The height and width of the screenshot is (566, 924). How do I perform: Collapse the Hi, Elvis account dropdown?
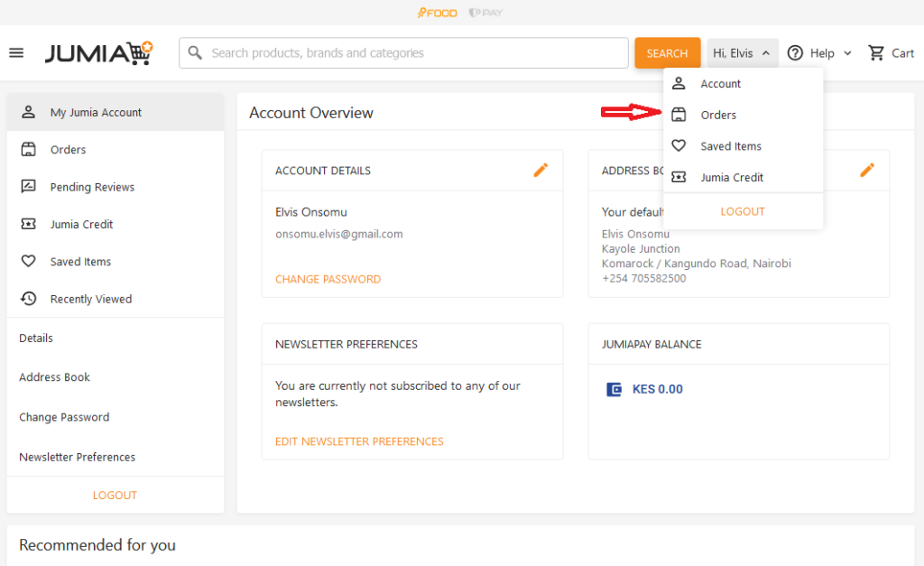[x=743, y=53]
